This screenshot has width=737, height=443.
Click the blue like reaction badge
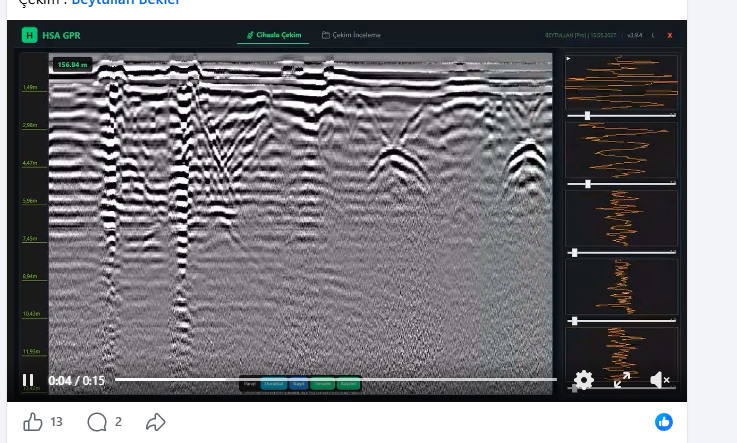tap(663, 422)
